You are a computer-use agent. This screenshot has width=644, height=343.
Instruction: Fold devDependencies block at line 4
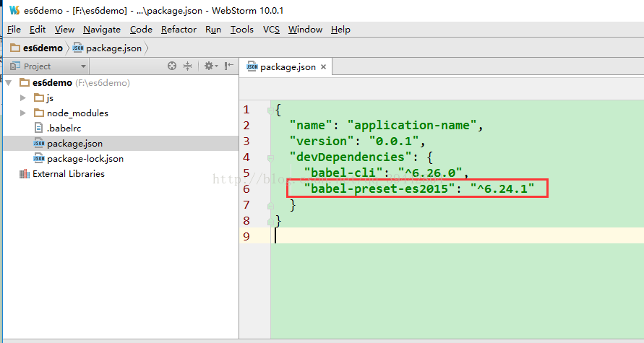(x=270, y=158)
